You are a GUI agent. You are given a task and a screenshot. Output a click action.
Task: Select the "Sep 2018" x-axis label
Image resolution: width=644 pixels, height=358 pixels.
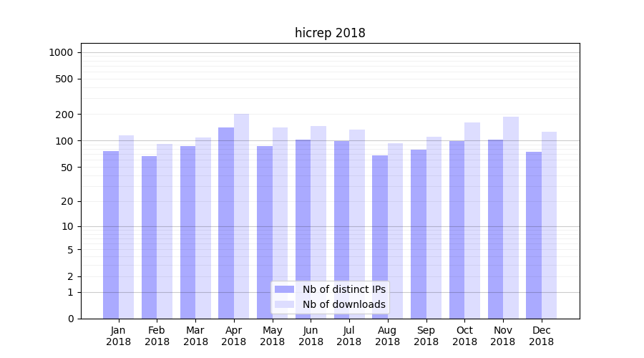[x=426, y=336]
